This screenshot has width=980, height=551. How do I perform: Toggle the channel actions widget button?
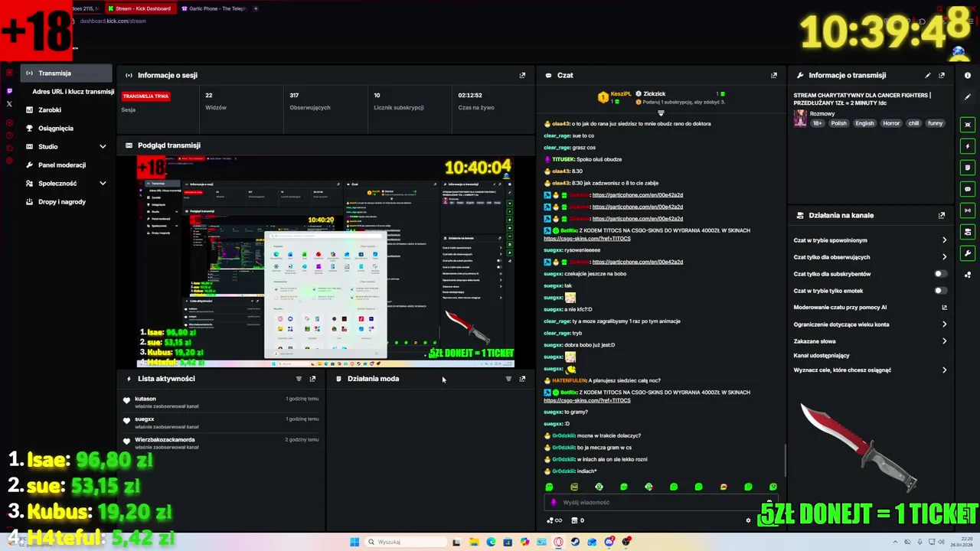(x=968, y=232)
